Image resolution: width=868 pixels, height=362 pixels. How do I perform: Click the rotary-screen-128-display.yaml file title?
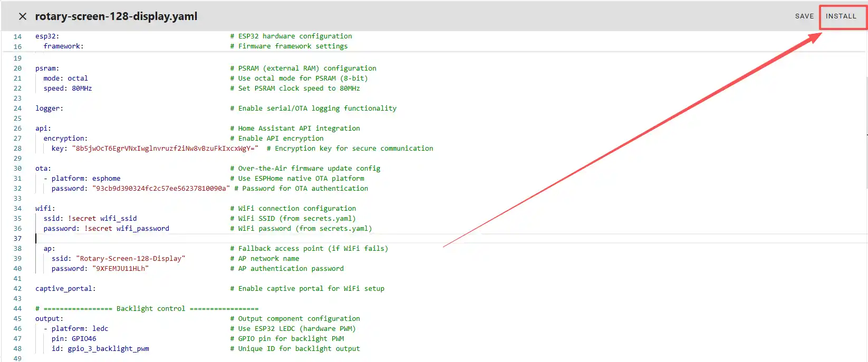[x=116, y=16]
